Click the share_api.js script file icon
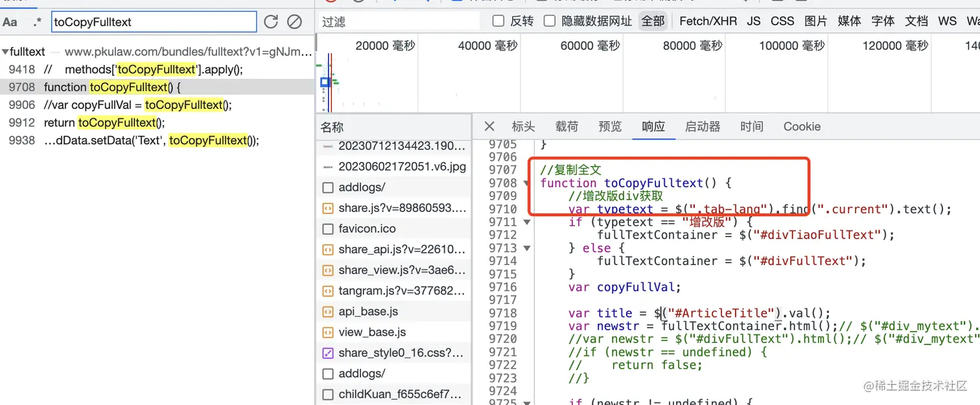This screenshot has width=980, height=405. [x=327, y=250]
